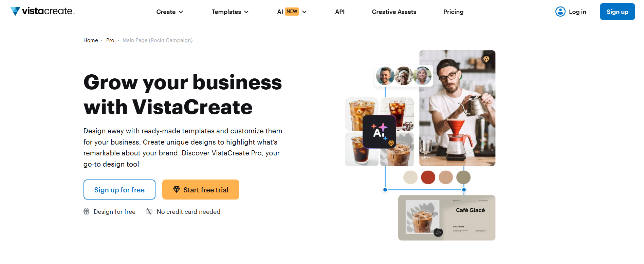Image resolution: width=644 pixels, height=264 pixels.
Task: Click the diamond Pro badge on barista photo
Action: pos(486,59)
